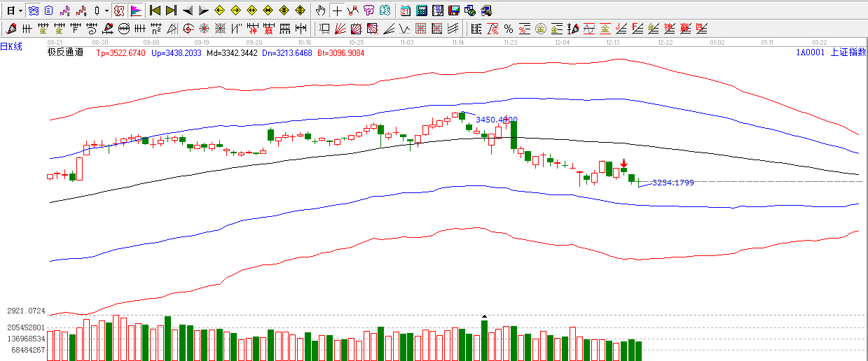
Task: Jump to last bar with skip-to-end icon
Action: (171, 10)
